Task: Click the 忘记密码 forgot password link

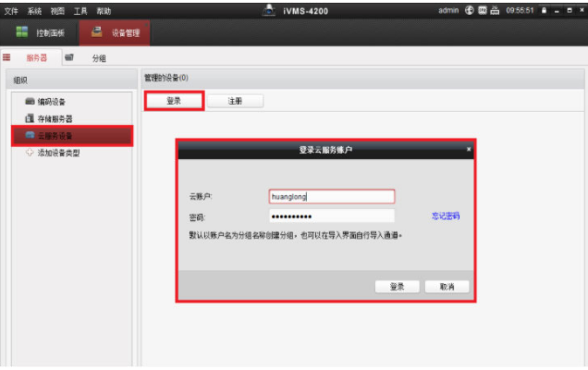Action: pyautogui.click(x=445, y=216)
